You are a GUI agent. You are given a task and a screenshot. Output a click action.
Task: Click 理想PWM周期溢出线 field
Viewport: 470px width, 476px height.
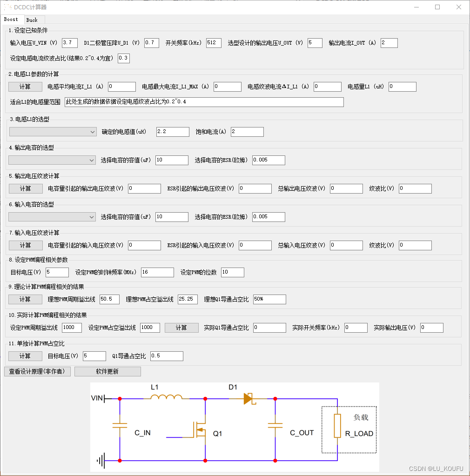point(110,299)
